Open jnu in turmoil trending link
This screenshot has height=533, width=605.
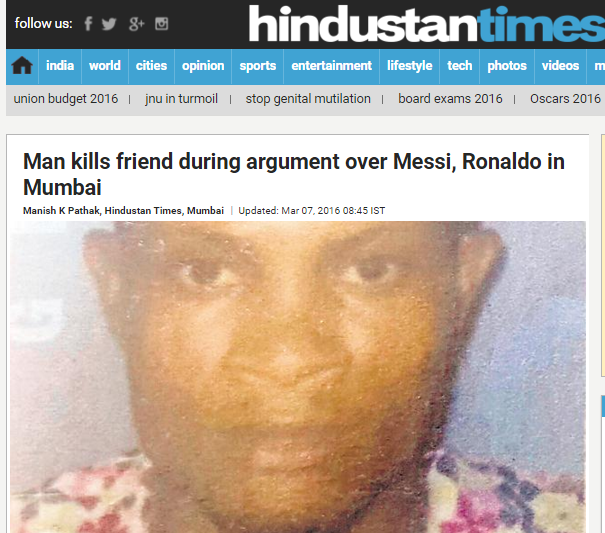click(181, 99)
